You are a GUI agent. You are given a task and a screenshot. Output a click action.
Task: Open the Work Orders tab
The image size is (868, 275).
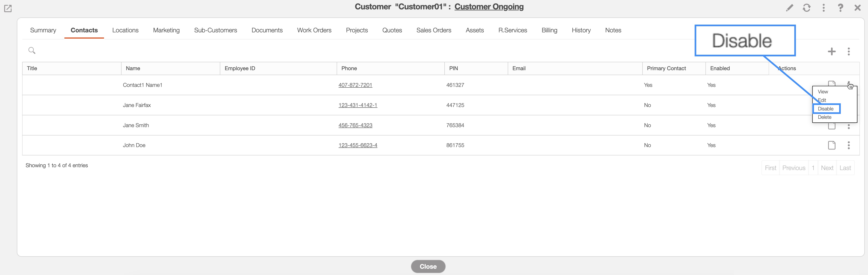314,30
